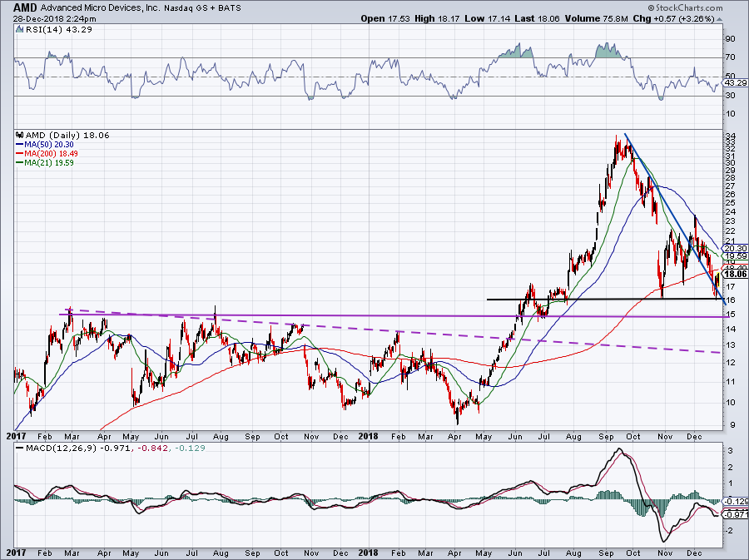Click the green -0.129 histogram value in MACD legend
This screenshot has height=560, width=749.
pos(190,448)
